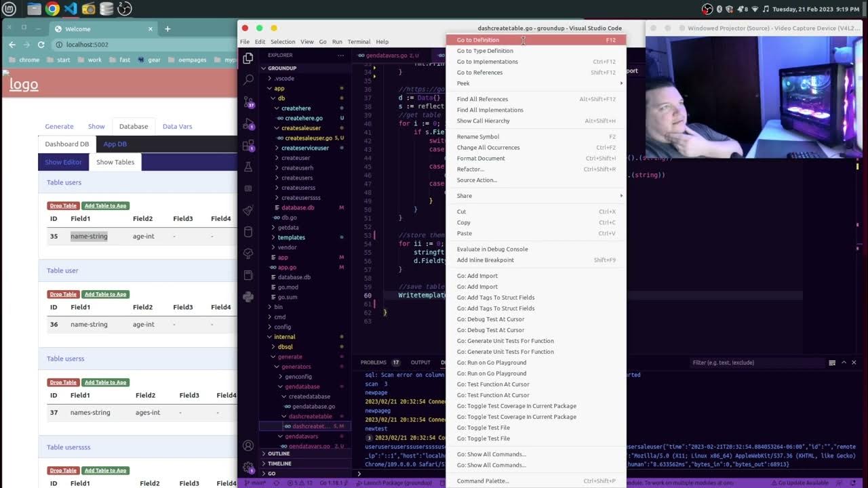Viewport: 868px width, 488px height.
Task: Open the Peek submenu
Action: pos(536,83)
